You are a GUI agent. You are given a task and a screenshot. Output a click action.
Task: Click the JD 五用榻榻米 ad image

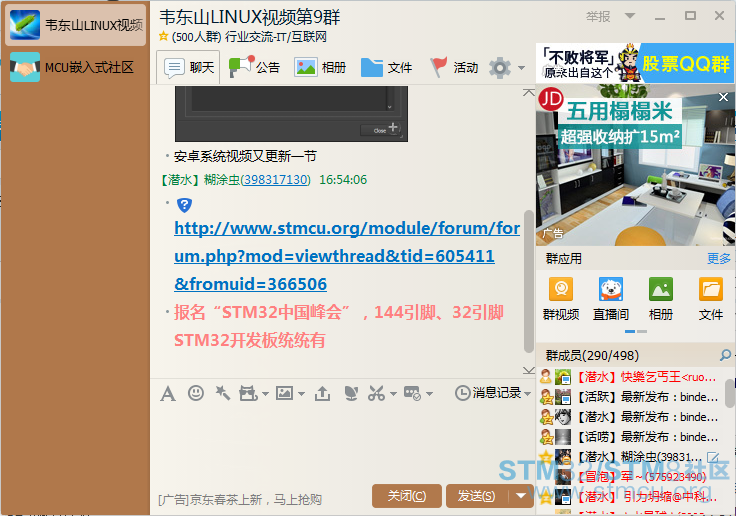click(635, 164)
